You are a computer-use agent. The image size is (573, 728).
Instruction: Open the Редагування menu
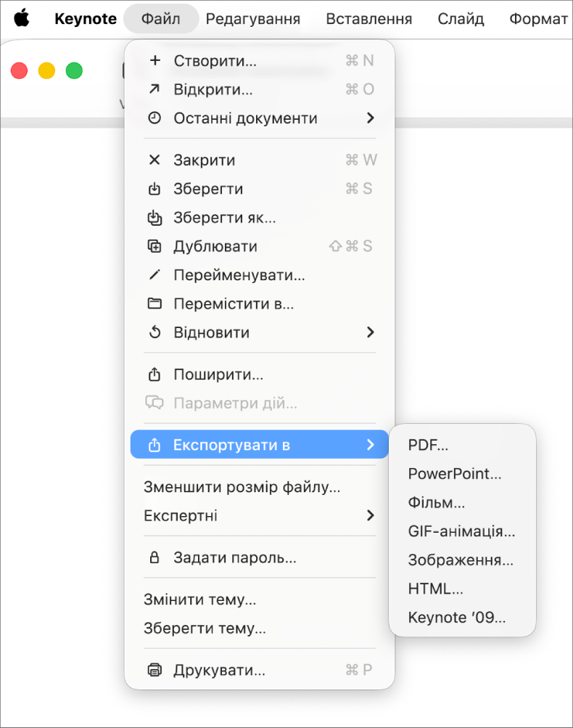[253, 19]
